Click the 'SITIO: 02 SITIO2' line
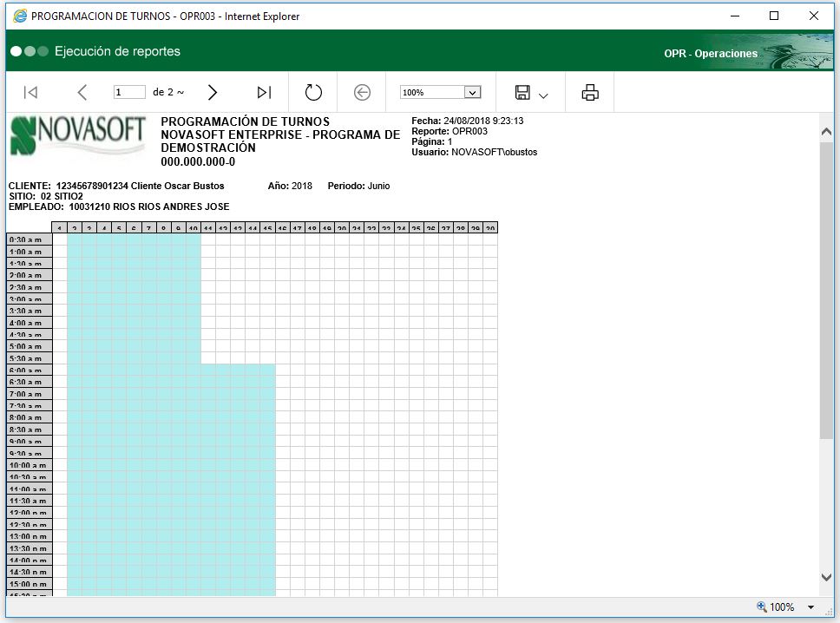Viewport: 840px width, 623px height. pyautogui.click(x=46, y=196)
